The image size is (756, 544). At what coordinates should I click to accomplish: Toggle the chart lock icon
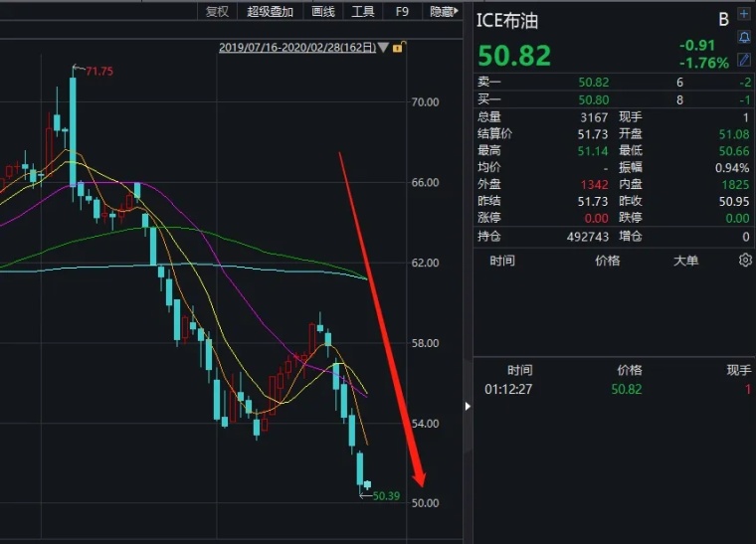click(x=398, y=47)
